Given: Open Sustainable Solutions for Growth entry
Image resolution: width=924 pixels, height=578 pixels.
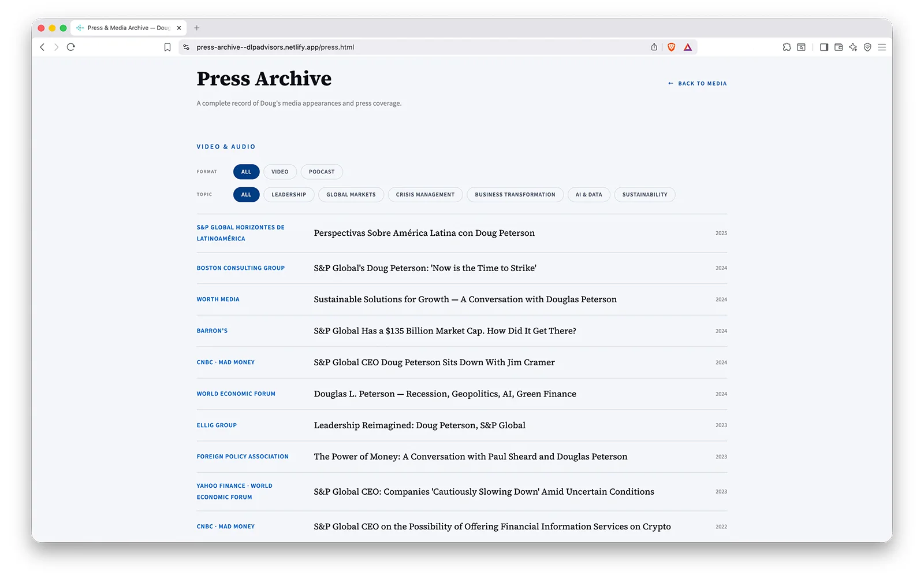Looking at the screenshot, I should [x=461, y=299].
